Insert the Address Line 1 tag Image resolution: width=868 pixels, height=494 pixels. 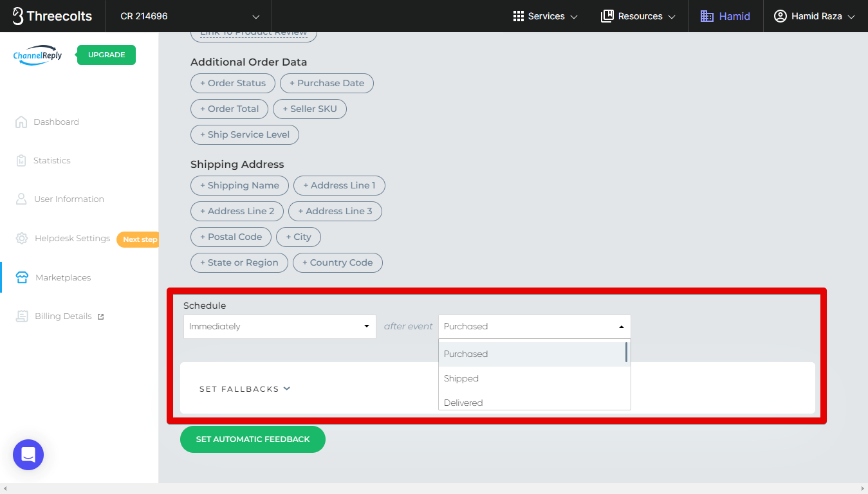click(339, 185)
